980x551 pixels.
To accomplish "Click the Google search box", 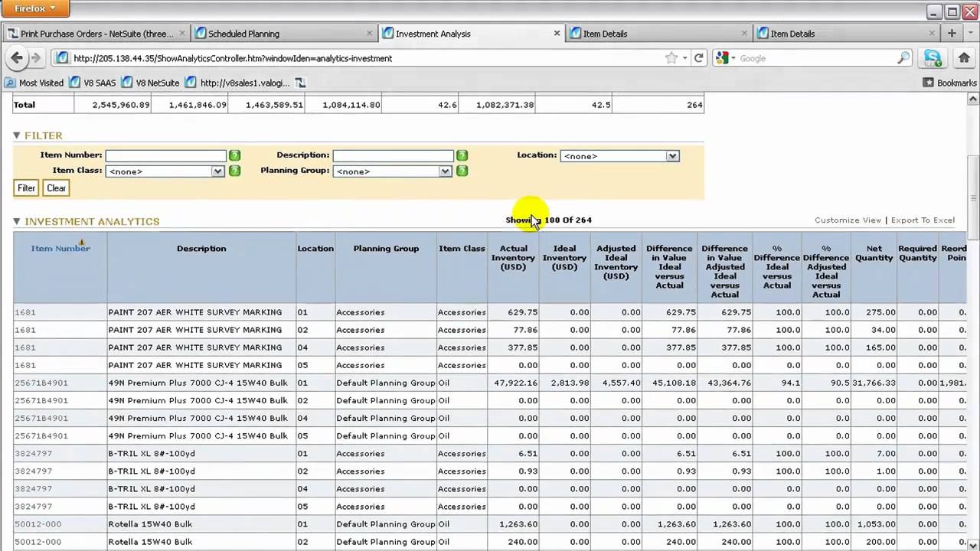I will pyautogui.click(x=817, y=58).
